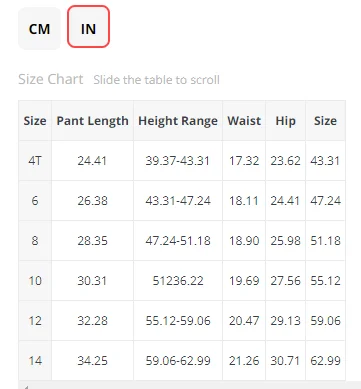The image size is (361, 389).
Task: Click the Waist column header
Action: point(244,120)
